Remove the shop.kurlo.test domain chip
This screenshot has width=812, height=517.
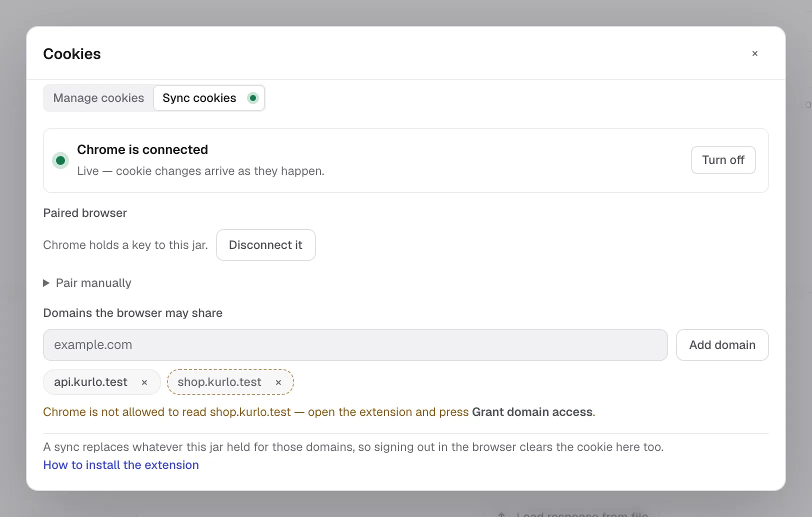[278, 382]
